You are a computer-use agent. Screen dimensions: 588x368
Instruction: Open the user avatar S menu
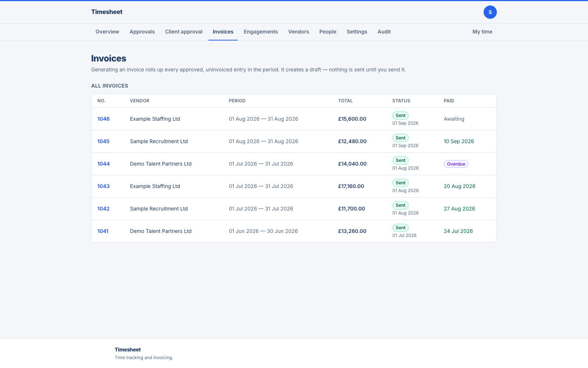point(490,12)
